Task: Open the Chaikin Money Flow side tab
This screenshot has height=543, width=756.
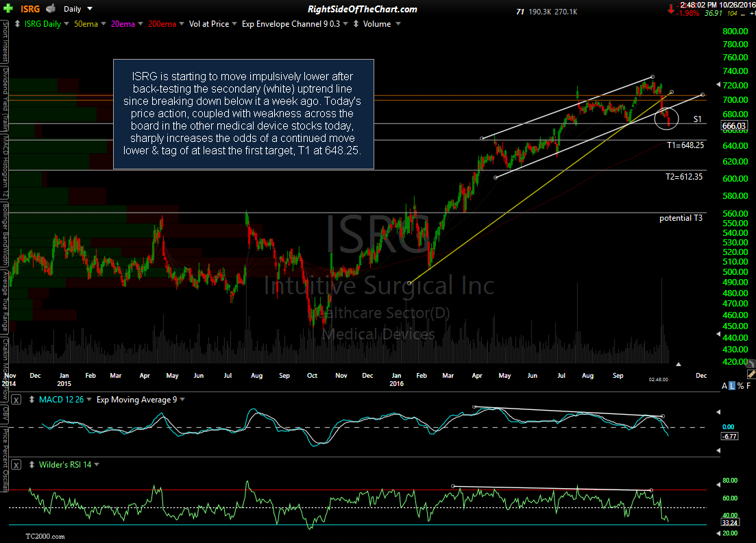Action: click(x=5, y=369)
